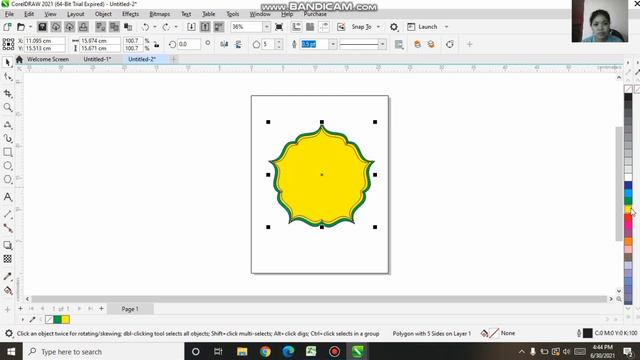Click the Import icon
This screenshot has width=640, height=360.
(191, 27)
